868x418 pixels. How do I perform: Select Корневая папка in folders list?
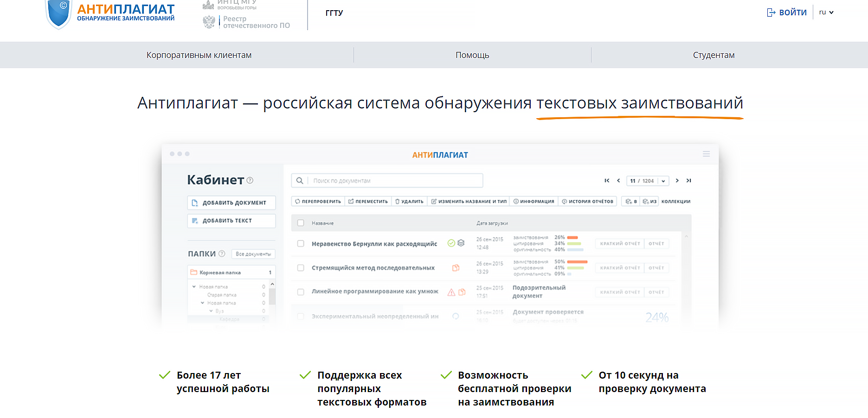(231, 272)
